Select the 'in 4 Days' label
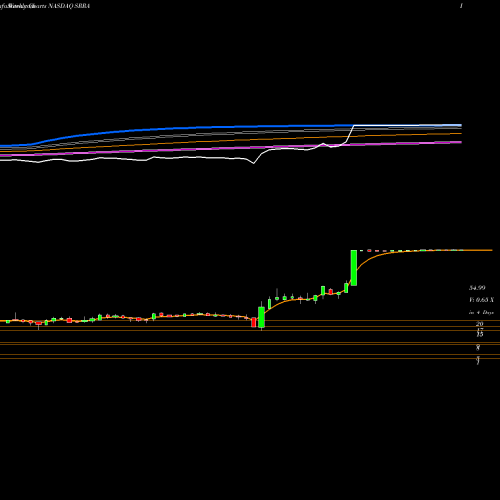 [481, 313]
